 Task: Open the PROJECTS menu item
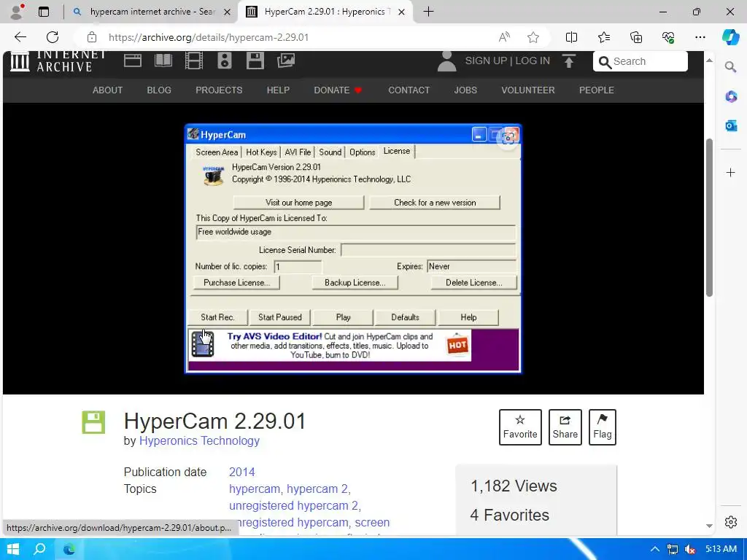(219, 90)
